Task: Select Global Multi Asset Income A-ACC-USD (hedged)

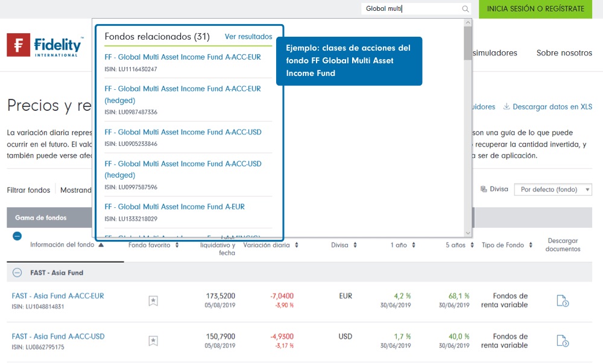Action: coord(183,169)
